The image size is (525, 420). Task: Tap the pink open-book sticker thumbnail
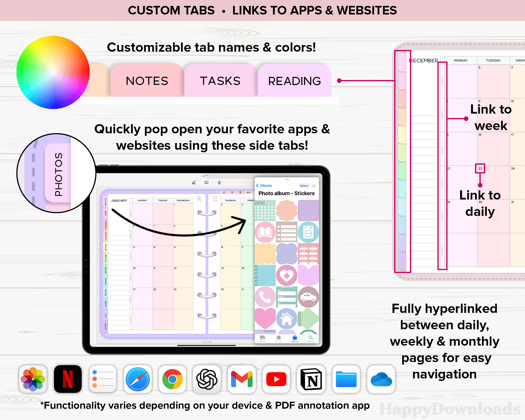tap(265, 232)
